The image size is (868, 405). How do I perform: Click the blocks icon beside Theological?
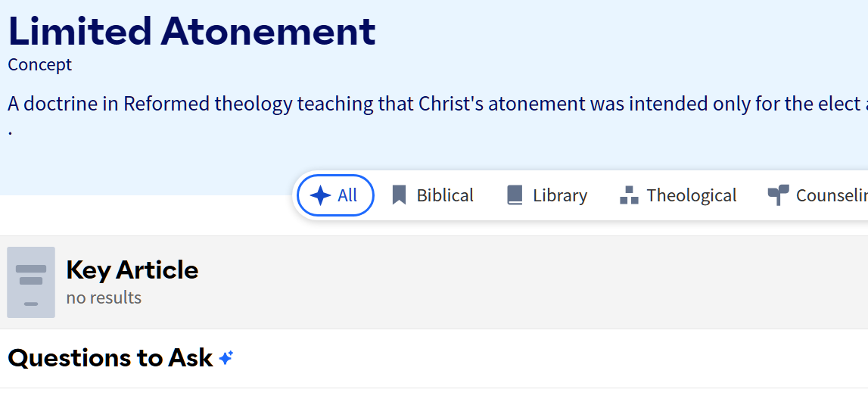coord(629,195)
